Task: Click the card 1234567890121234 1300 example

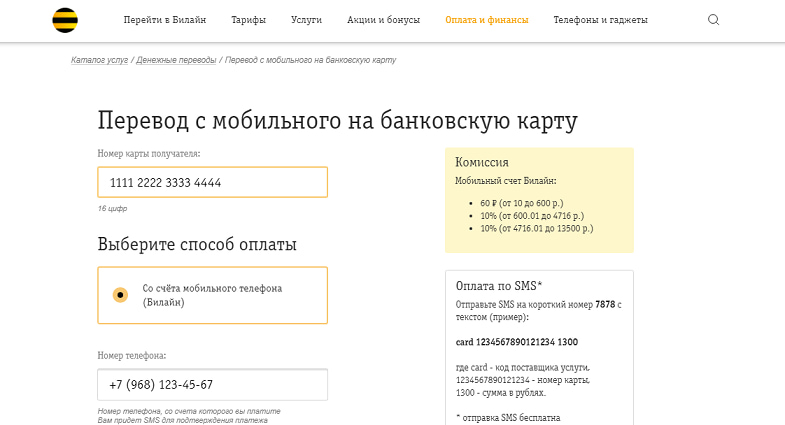Action: click(x=517, y=342)
